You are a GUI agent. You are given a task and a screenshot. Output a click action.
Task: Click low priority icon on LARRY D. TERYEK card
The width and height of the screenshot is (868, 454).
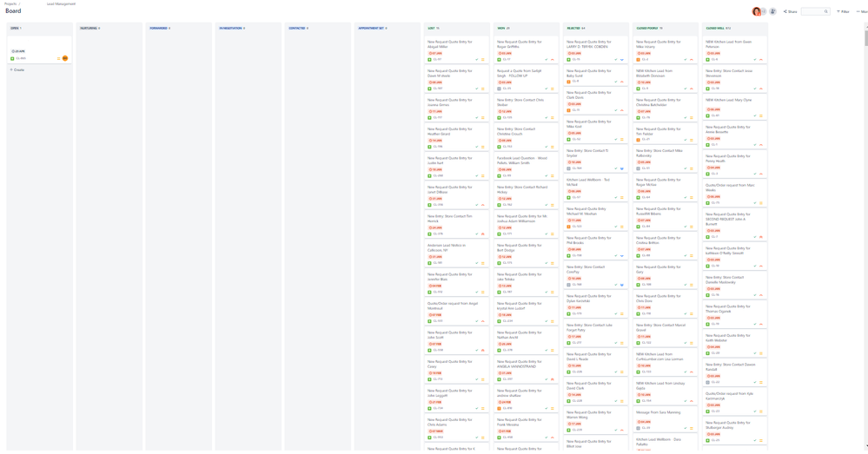click(621, 60)
